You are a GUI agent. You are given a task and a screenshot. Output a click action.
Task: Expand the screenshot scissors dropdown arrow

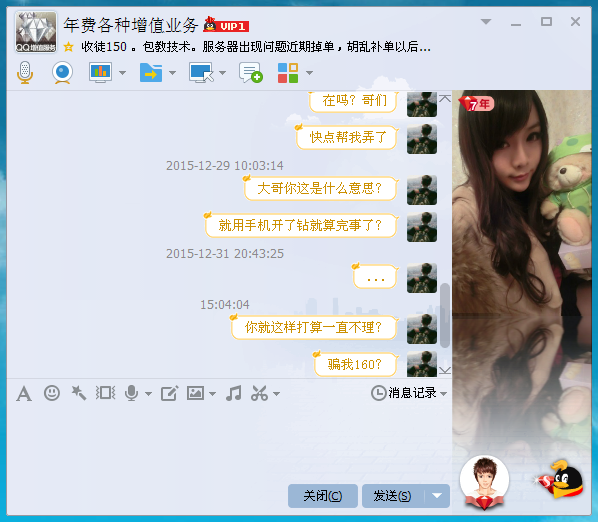point(276,394)
